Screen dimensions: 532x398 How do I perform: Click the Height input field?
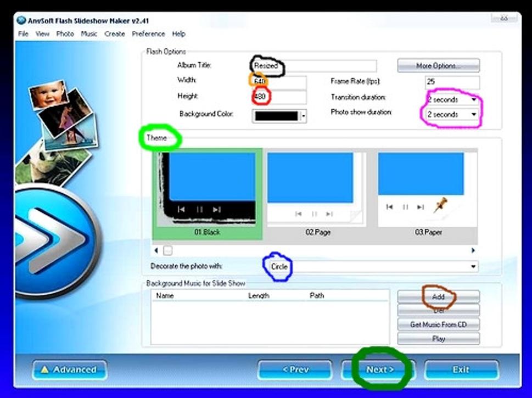279,97
